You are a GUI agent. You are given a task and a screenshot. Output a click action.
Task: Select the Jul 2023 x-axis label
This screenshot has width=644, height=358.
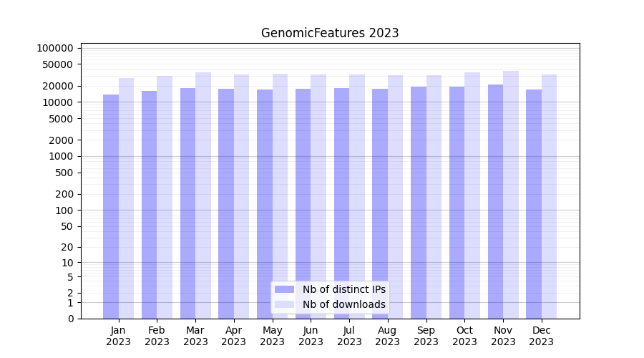click(349, 336)
